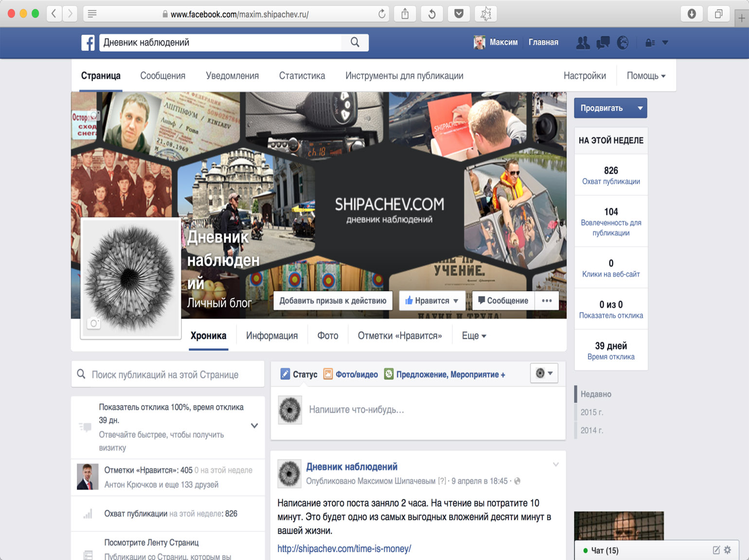Toggle the Нравится like button

[x=431, y=301]
